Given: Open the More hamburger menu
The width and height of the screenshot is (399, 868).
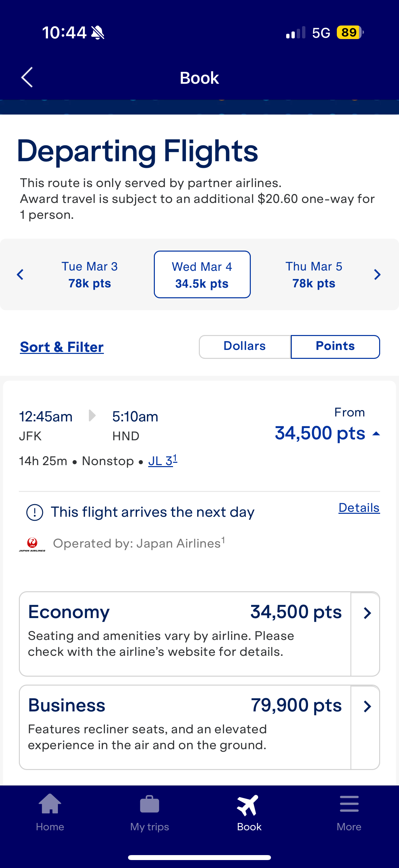Looking at the screenshot, I should [349, 804].
